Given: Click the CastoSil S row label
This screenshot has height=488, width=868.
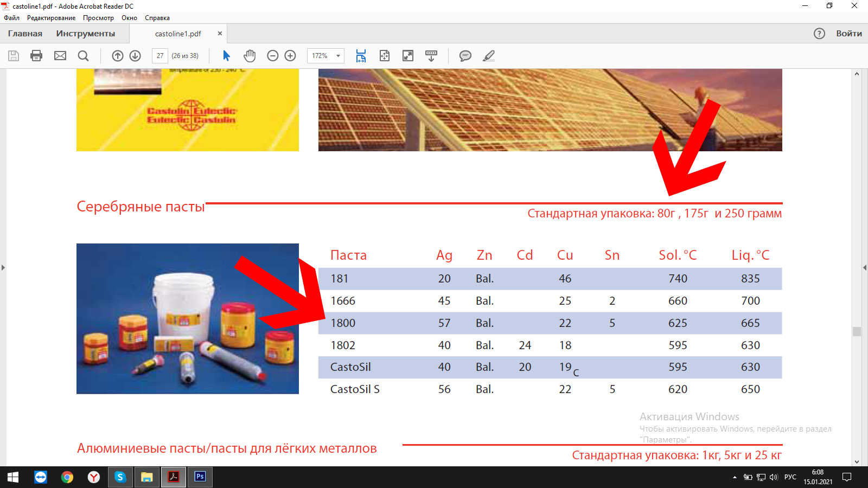Looking at the screenshot, I should (355, 389).
